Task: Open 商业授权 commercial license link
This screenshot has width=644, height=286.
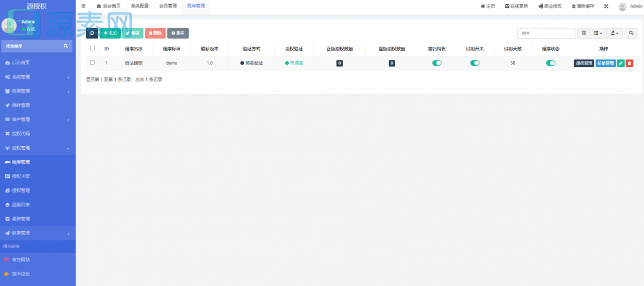Action: [x=550, y=6]
